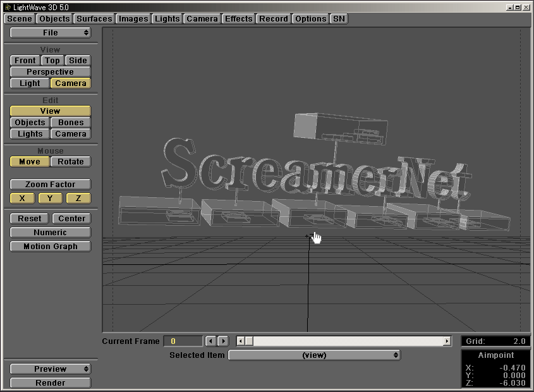Switch to Perspective view
Viewport: 534px width, 392px height.
pos(51,72)
